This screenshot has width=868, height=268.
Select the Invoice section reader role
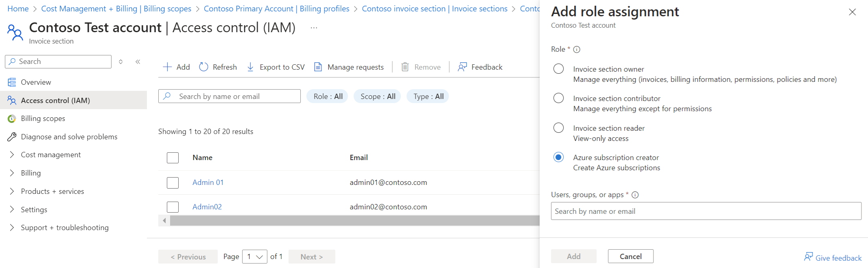click(559, 128)
